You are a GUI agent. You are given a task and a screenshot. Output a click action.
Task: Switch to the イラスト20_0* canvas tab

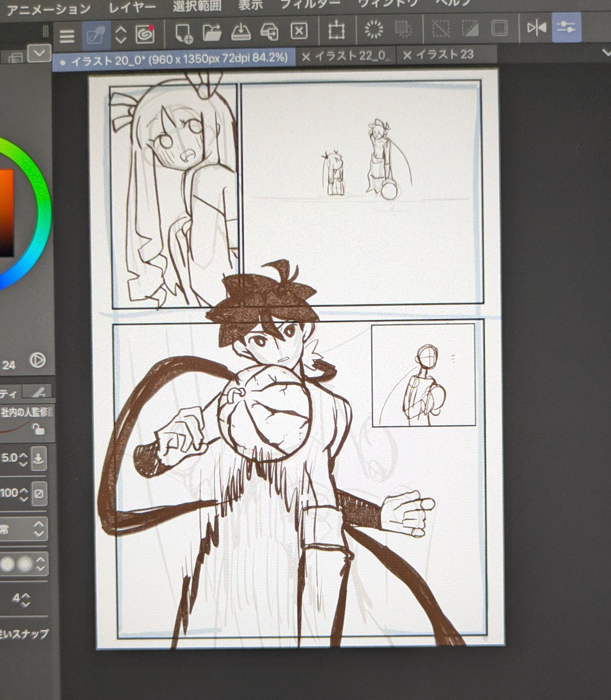pos(174,60)
